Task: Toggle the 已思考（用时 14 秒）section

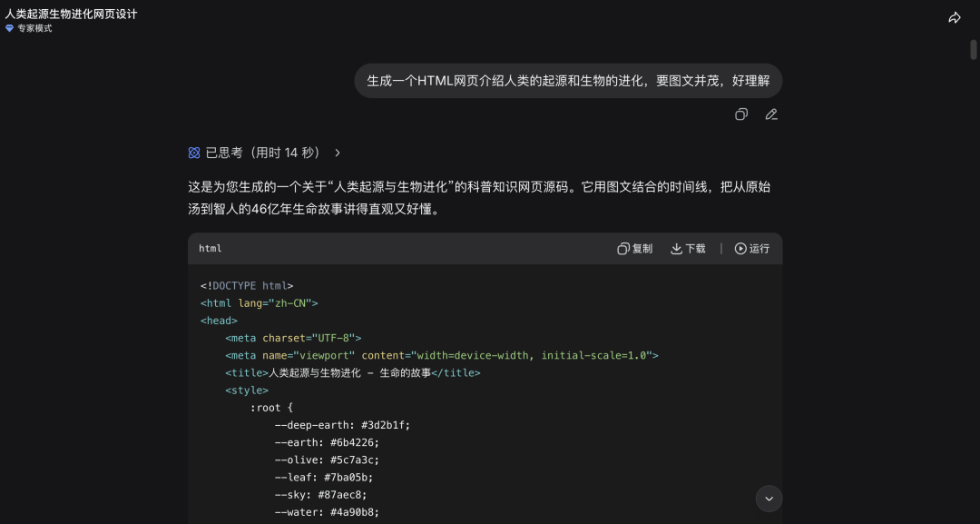Action: tap(263, 153)
